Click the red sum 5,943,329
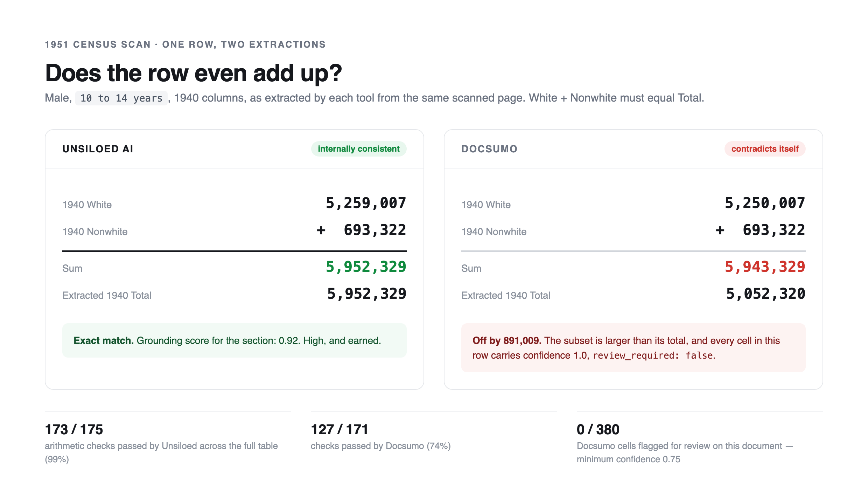868x484 pixels. tap(765, 267)
